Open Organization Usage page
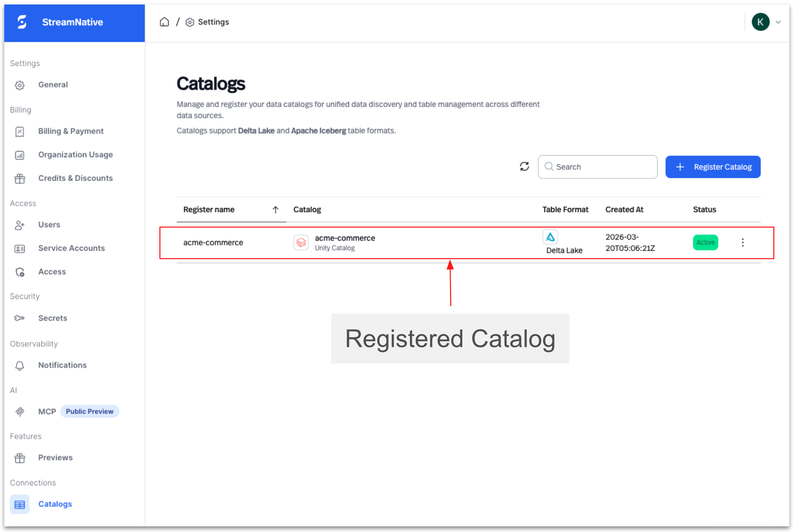This screenshot has height=532, width=794. [x=76, y=155]
